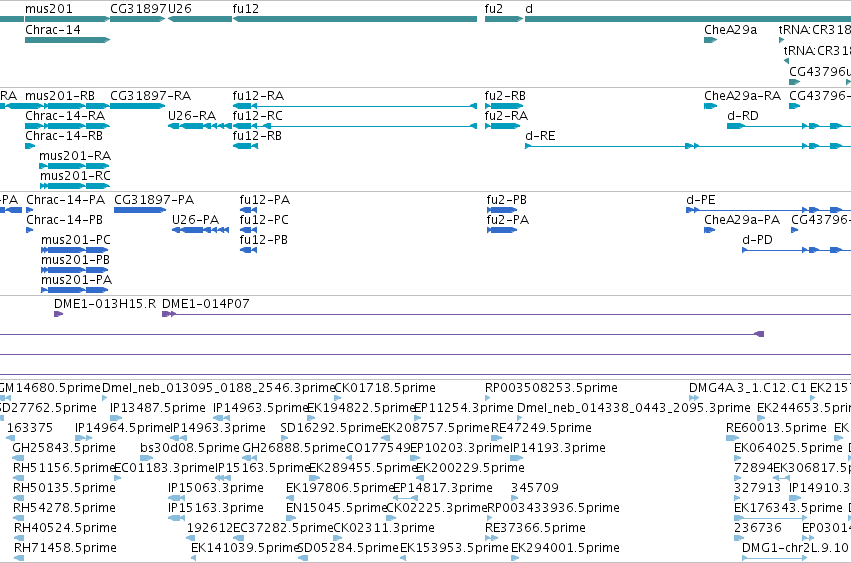
Task: Click the DME1-014P07 clone label
Action: click(x=206, y=304)
